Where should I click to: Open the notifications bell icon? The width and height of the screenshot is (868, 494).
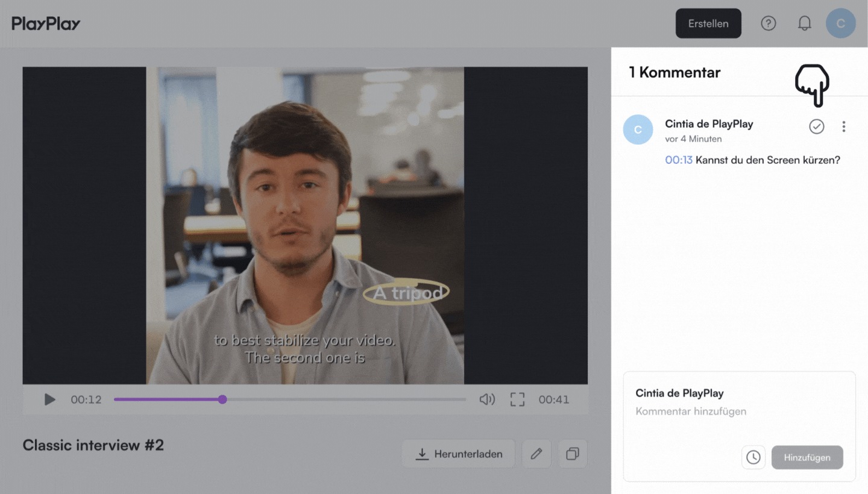[804, 23]
